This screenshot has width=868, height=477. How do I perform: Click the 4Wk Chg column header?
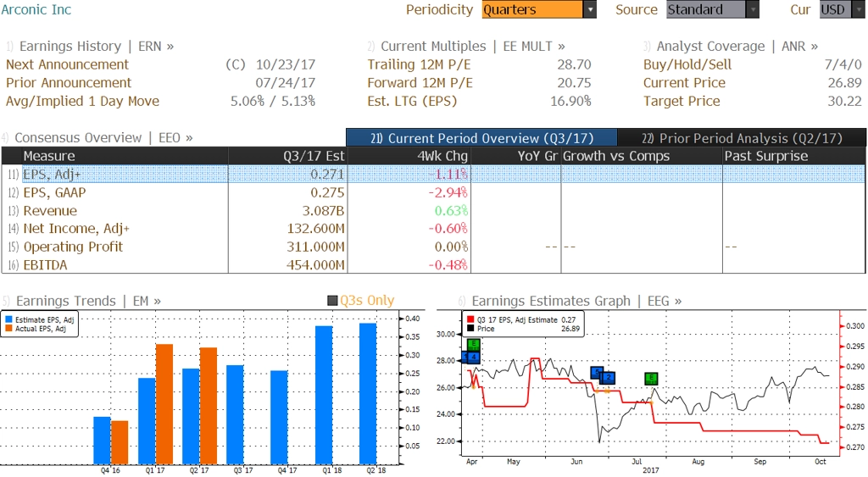(409, 156)
